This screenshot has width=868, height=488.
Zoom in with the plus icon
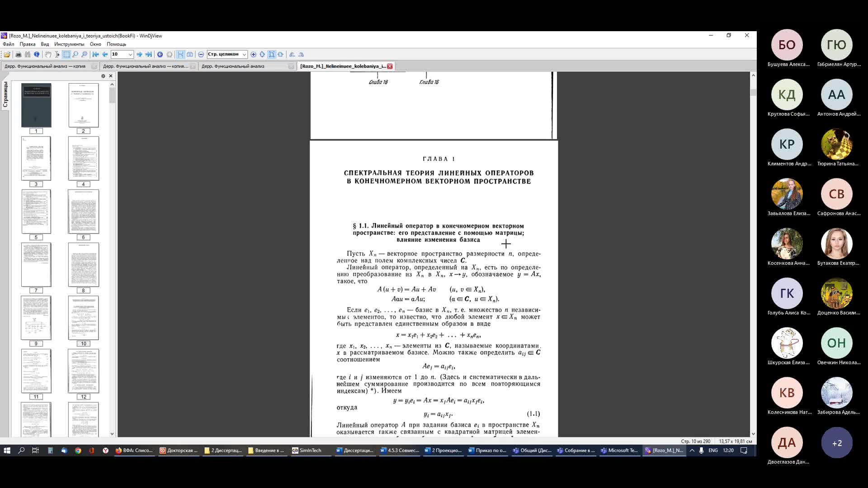point(254,54)
